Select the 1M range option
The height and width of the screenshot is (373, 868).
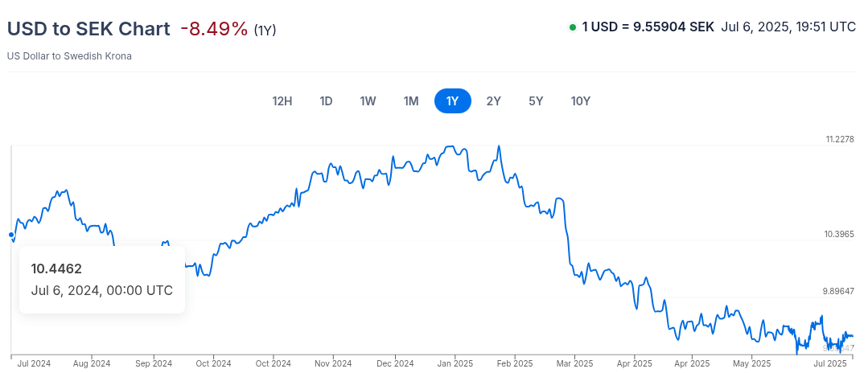[411, 101]
